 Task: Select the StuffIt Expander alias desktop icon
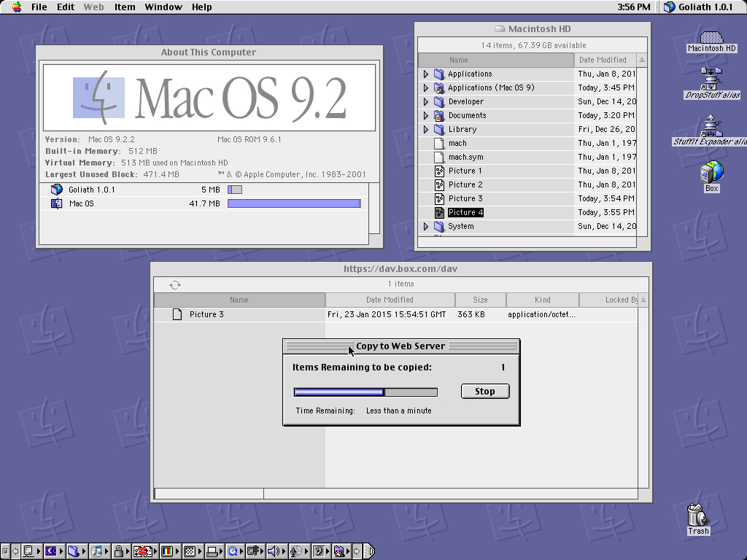[711, 125]
